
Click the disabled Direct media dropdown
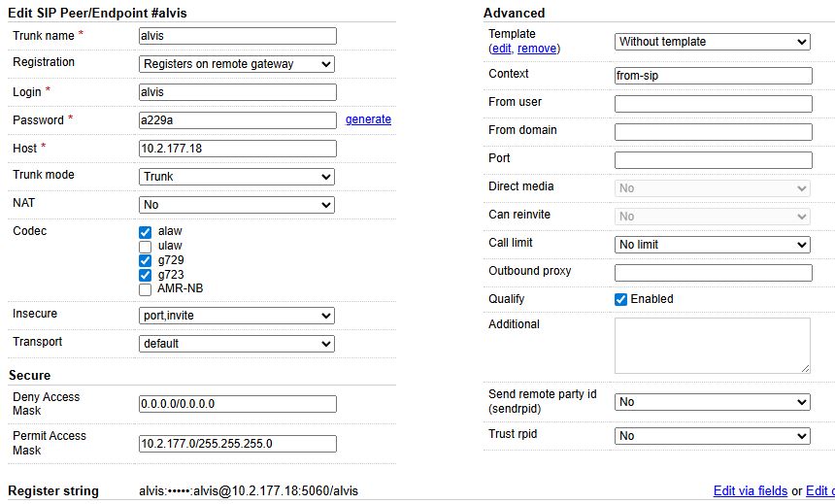tap(712, 188)
